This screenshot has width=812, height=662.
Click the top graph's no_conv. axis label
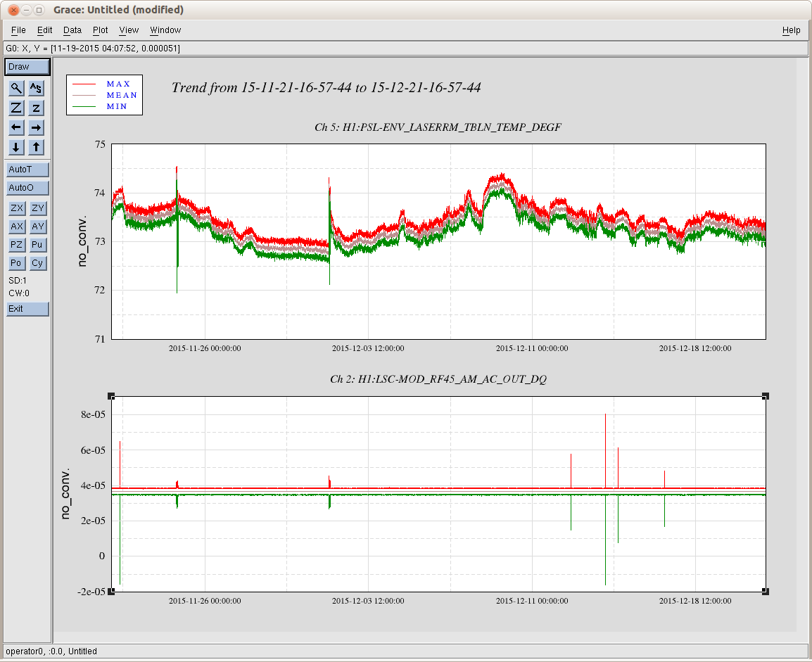pyautogui.click(x=82, y=242)
